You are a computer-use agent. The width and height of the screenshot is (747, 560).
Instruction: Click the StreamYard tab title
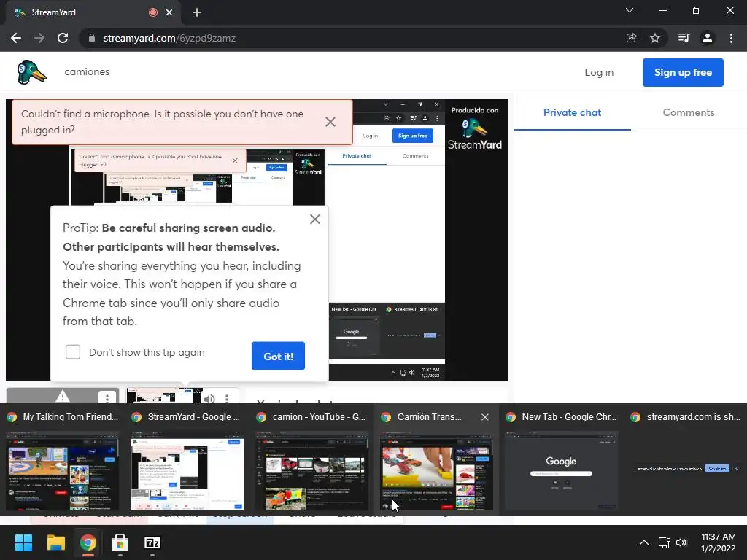(54, 12)
